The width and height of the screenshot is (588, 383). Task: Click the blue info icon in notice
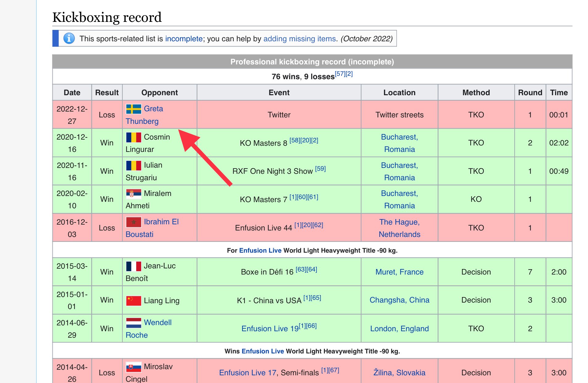click(69, 39)
